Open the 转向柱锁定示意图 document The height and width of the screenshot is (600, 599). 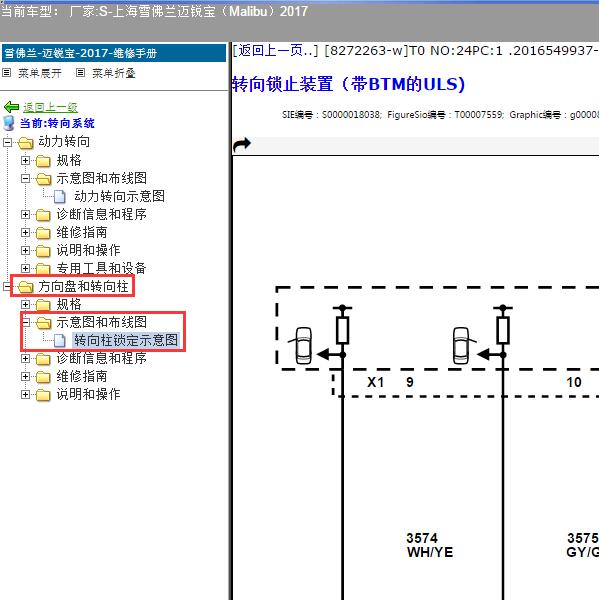(126, 340)
